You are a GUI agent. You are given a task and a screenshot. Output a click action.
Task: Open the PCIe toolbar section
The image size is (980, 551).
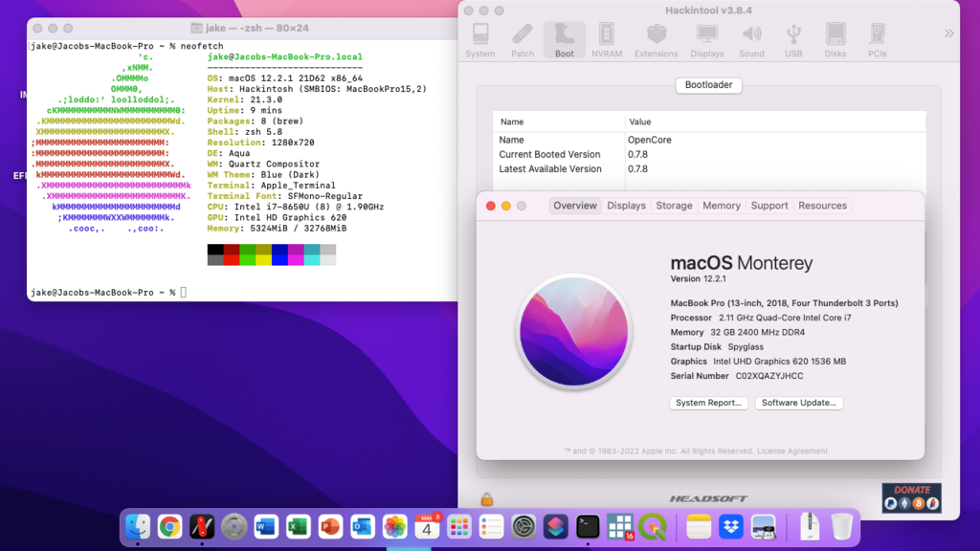point(878,39)
